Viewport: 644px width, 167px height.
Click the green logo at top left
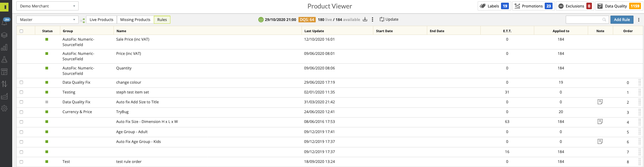[x=4, y=6]
